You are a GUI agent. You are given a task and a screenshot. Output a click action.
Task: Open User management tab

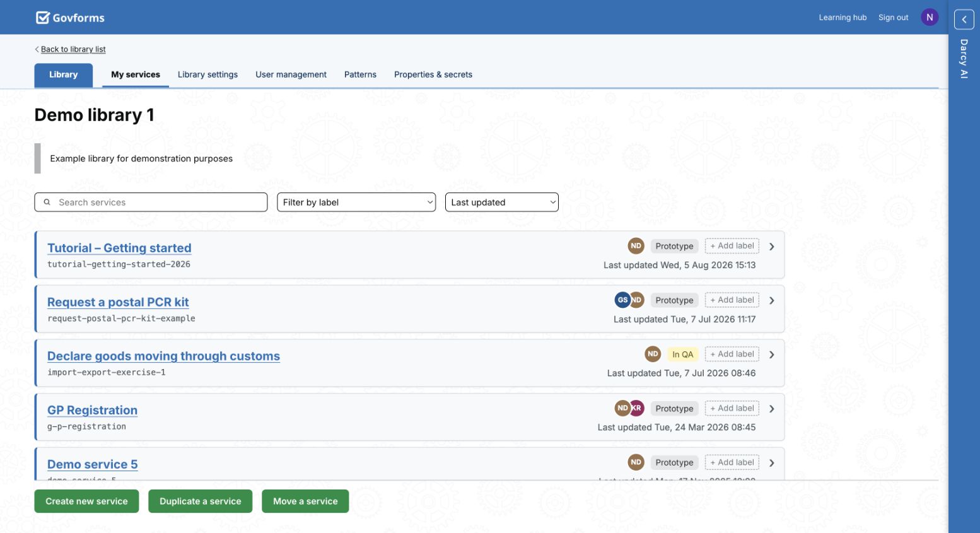point(291,74)
